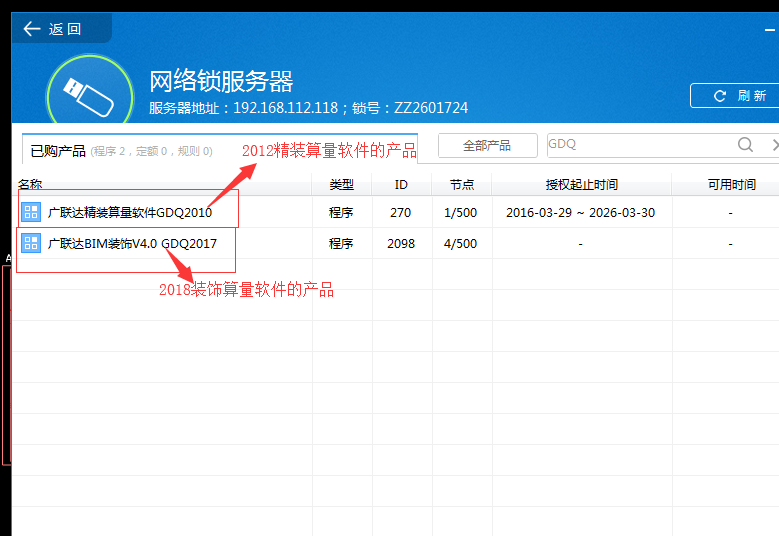Click the GDQ search input field

click(641, 145)
